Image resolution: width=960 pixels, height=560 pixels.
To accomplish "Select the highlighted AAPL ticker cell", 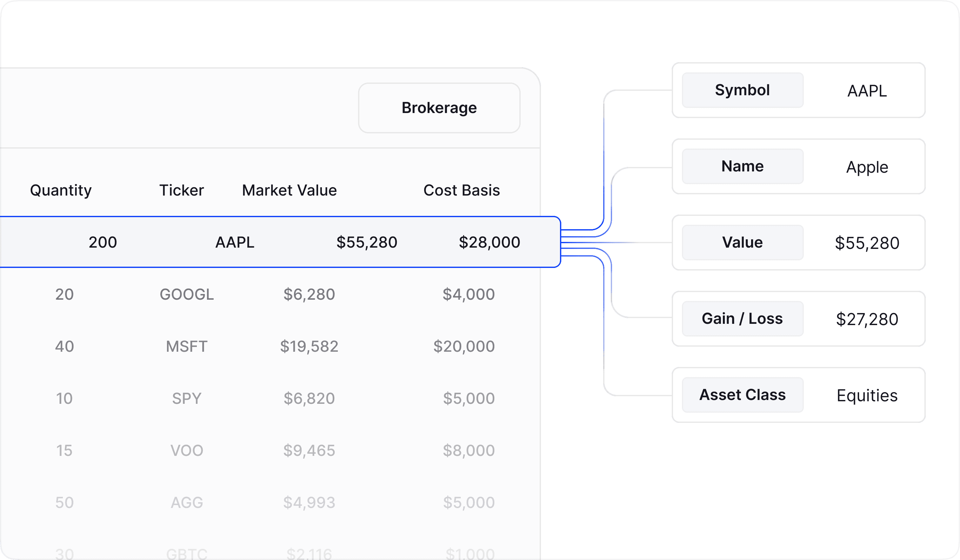I will pyautogui.click(x=235, y=242).
